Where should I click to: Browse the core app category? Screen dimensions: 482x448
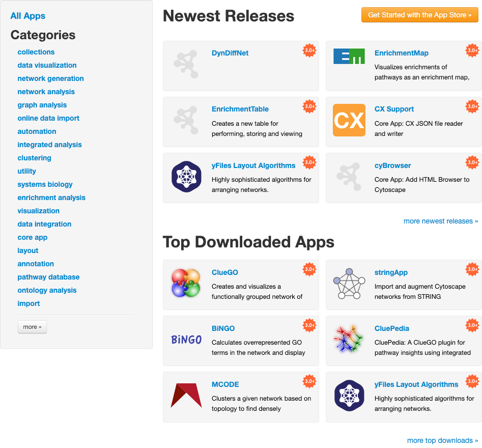[33, 237]
